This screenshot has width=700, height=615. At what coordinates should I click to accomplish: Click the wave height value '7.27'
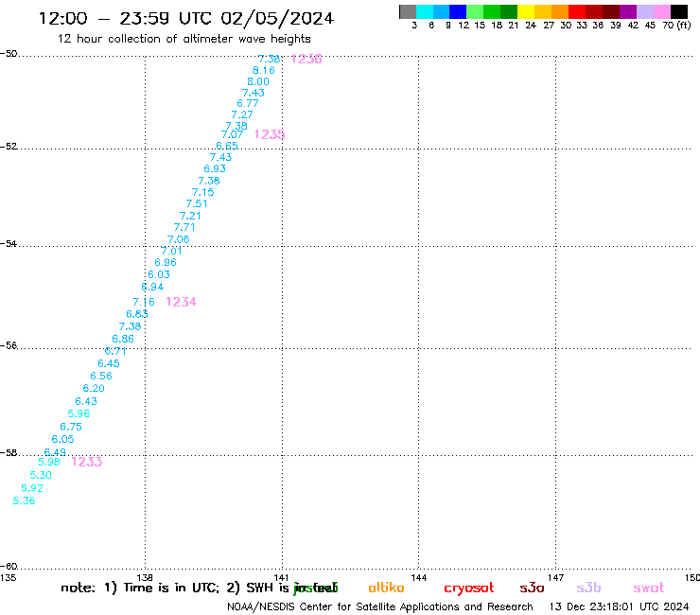(242, 114)
